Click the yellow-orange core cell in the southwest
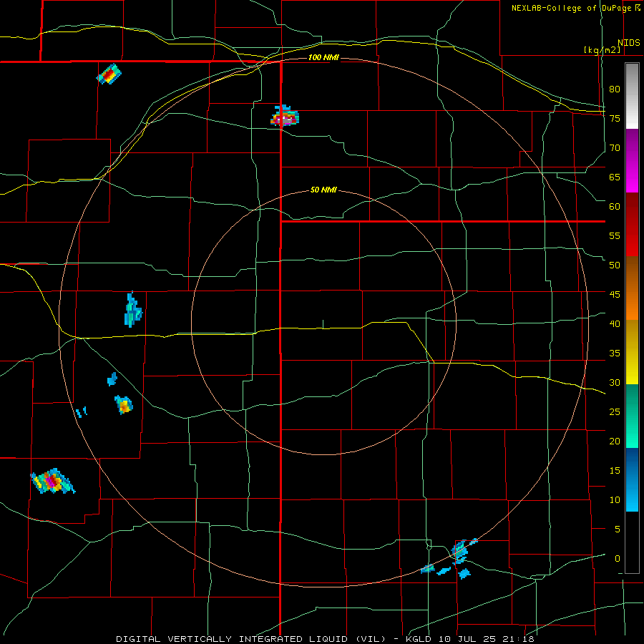644x644 pixels. click(124, 405)
